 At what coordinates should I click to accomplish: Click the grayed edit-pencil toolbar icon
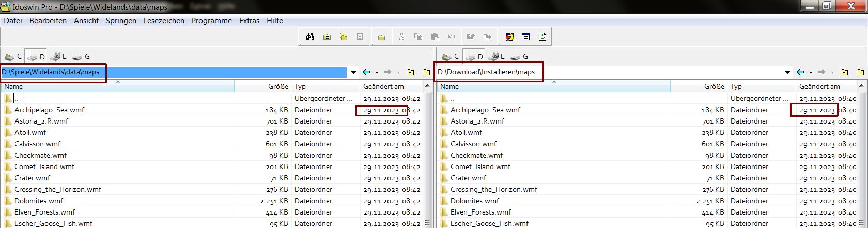471,37
